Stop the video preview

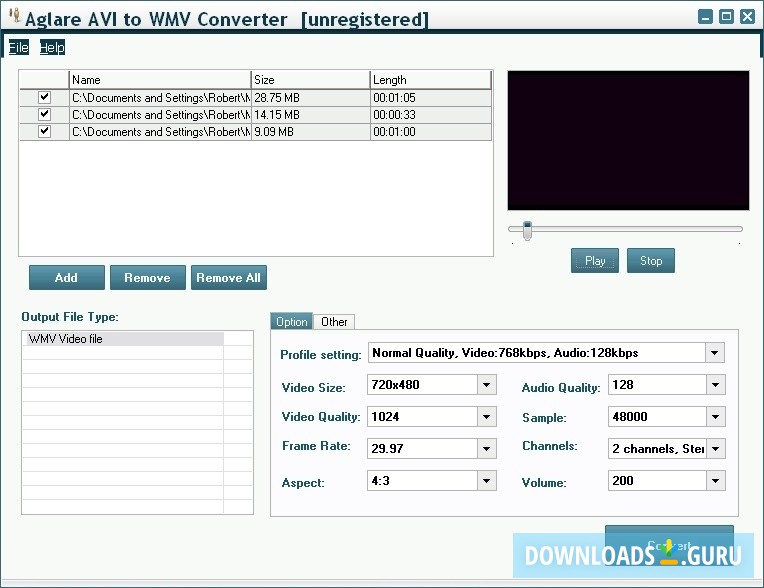pyautogui.click(x=651, y=261)
